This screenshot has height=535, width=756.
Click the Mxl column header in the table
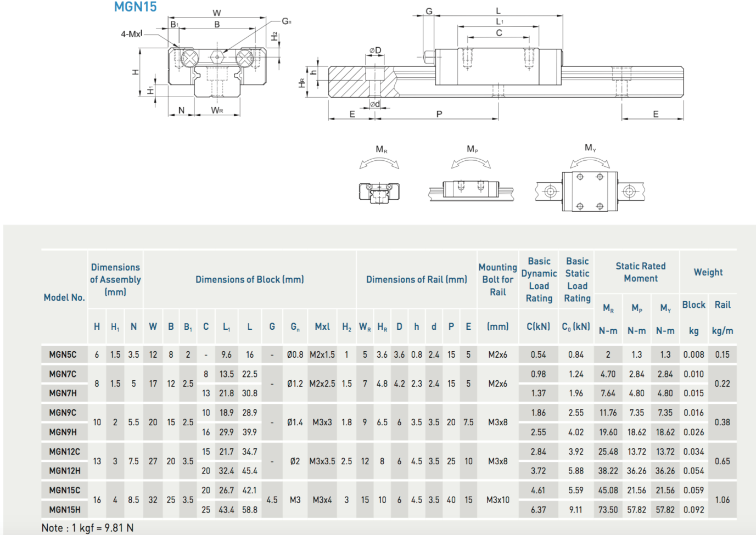pos(322,326)
